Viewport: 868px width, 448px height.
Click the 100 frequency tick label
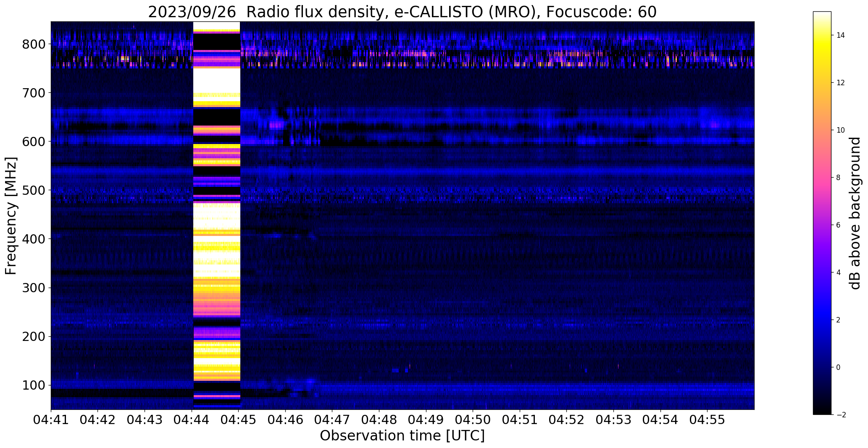pyautogui.click(x=34, y=385)
